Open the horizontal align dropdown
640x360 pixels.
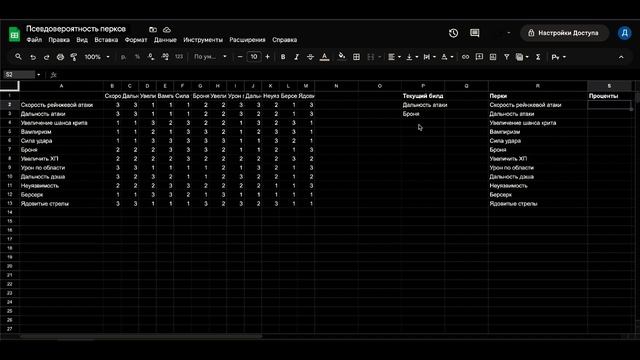(x=394, y=57)
